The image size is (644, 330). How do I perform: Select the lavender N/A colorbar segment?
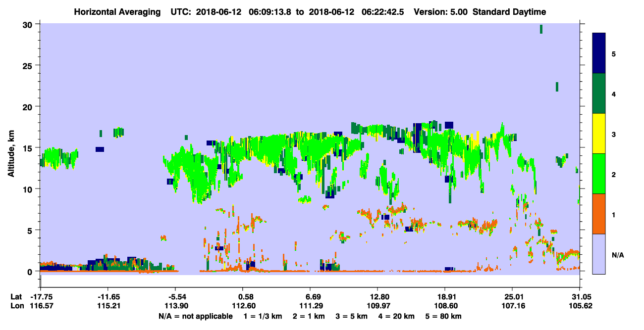pyautogui.click(x=599, y=254)
